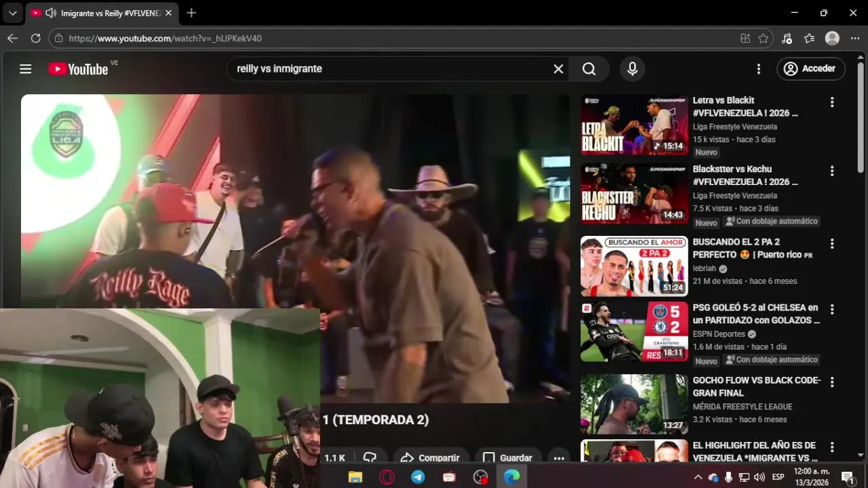Show hidden system tray icons

click(698, 477)
